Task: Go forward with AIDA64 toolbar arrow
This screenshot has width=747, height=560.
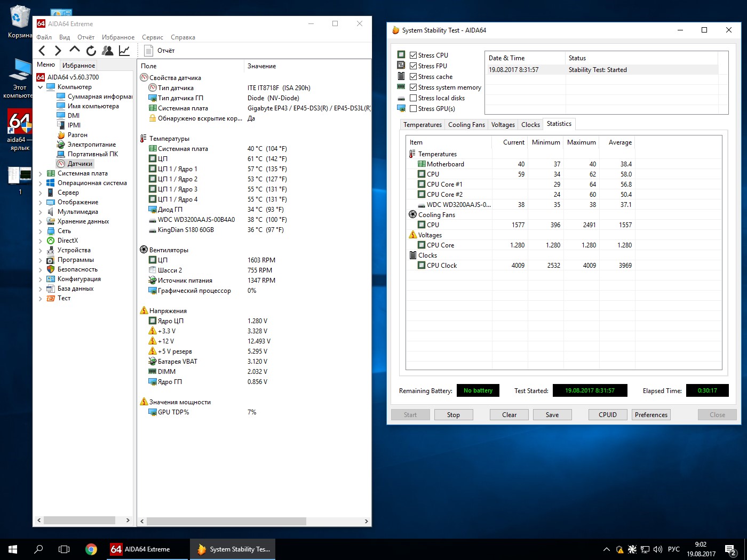Action: [x=58, y=51]
